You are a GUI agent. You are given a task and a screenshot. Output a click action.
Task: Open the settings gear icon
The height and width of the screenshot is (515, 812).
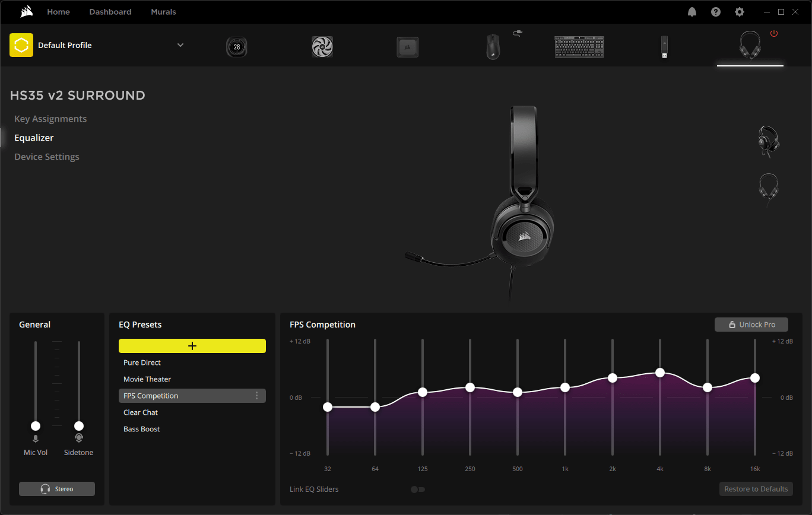point(739,12)
